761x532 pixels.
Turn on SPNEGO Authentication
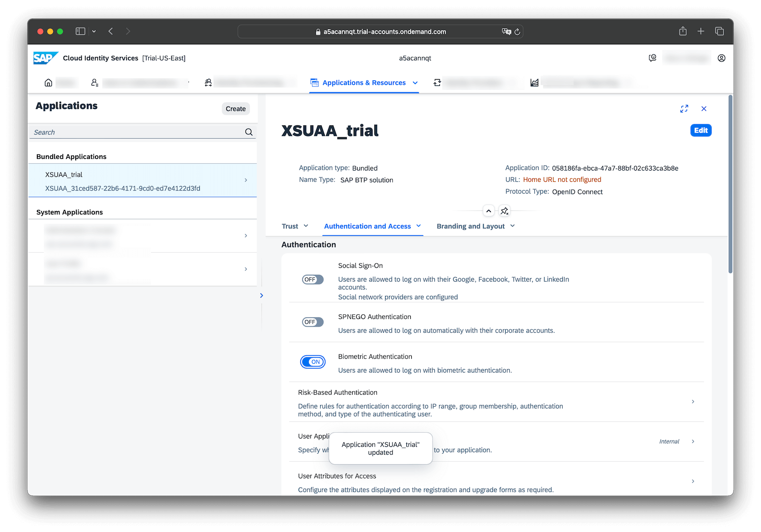(x=312, y=322)
